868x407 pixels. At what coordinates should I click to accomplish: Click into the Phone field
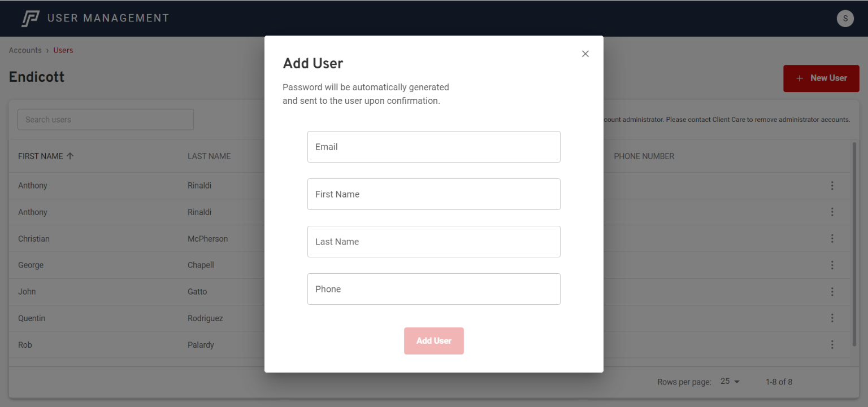[x=433, y=289]
